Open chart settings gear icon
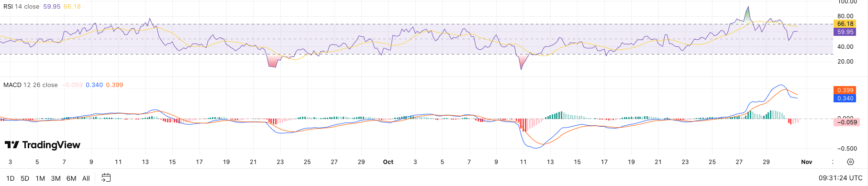 click(850, 162)
